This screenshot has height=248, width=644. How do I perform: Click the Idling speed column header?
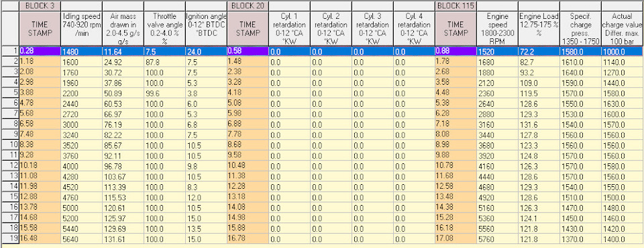pyautogui.click(x=81, y=28)
